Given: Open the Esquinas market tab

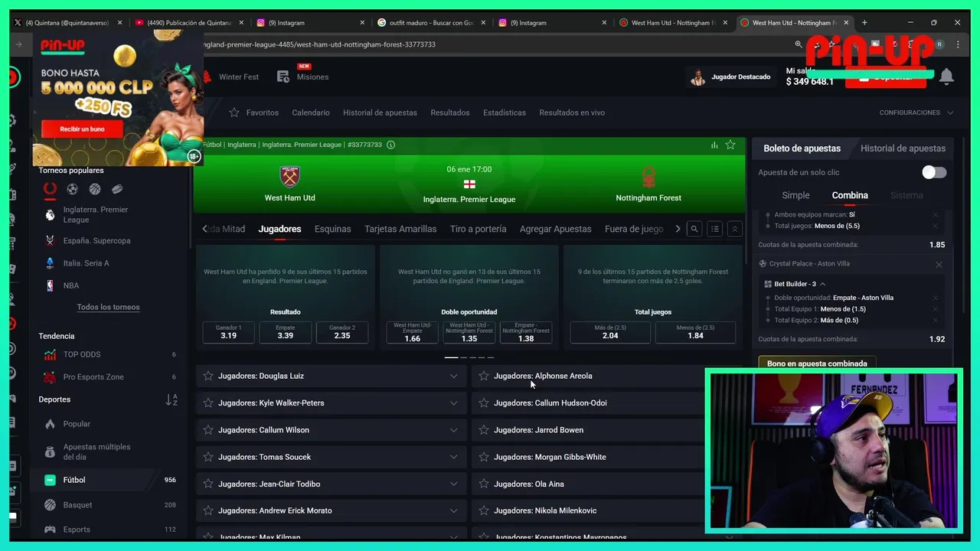Looking at the screenshot, I should [332, 229].
